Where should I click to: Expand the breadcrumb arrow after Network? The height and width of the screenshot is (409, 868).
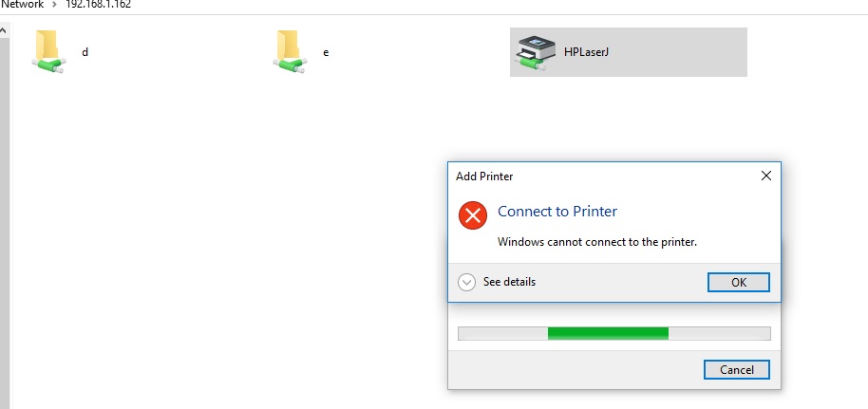(x=53, y=4)
